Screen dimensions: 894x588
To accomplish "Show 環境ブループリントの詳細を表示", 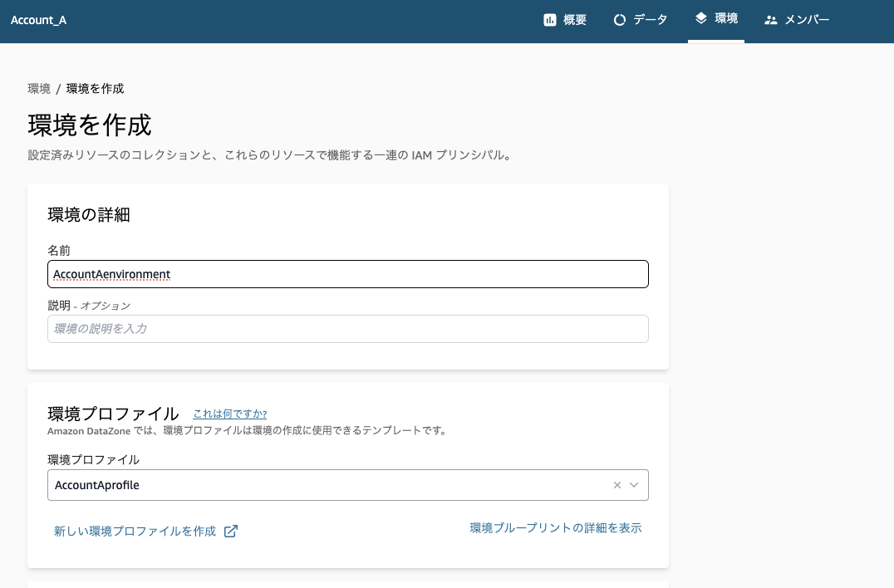I will (x=555, y=527).
